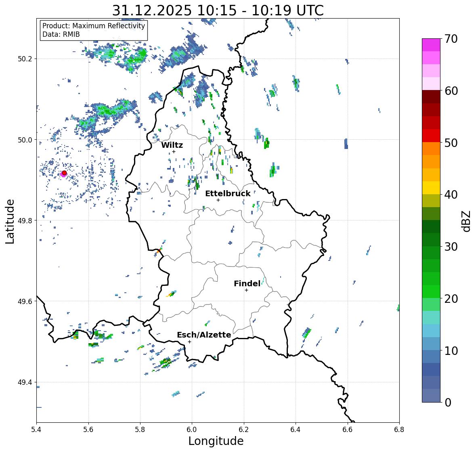Click the yellow 40 dBZ colorbar segment

431,188
